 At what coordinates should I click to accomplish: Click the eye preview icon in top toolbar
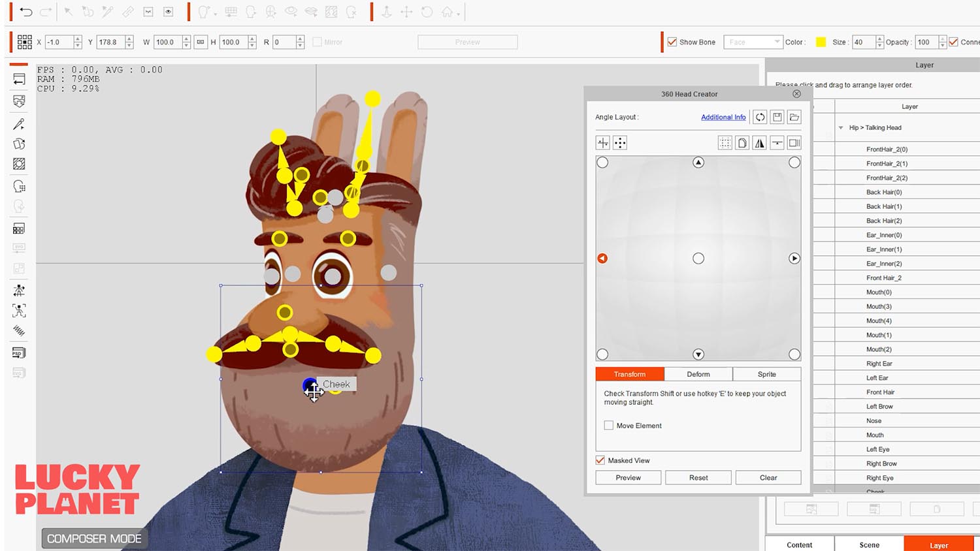pyautogui.click(x=168, y=12)
